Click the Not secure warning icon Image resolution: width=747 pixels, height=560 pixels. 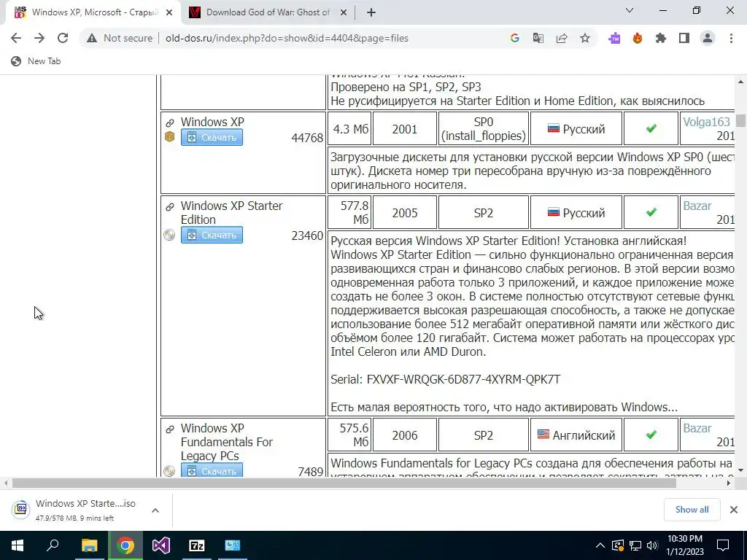click(92, 38)
